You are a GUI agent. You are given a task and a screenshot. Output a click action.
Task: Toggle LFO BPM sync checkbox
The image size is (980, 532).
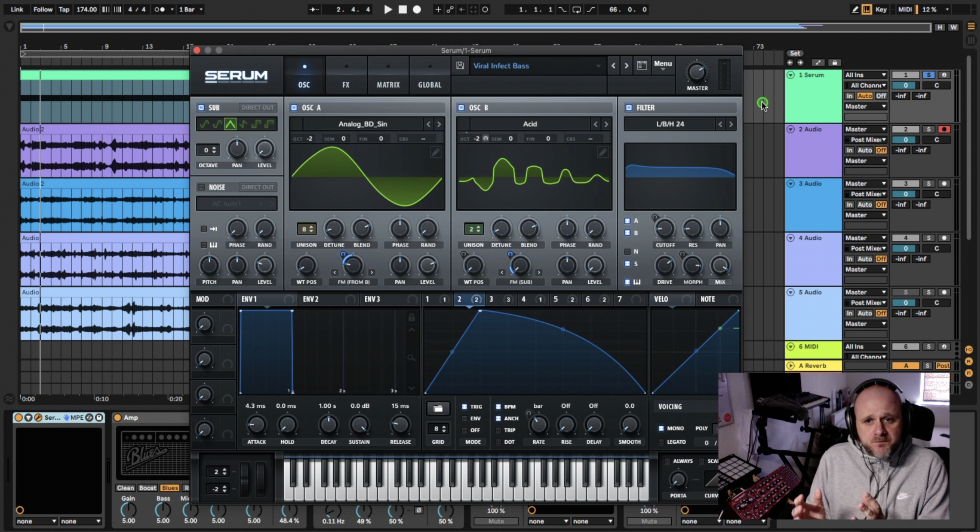(x=498, y=407)
